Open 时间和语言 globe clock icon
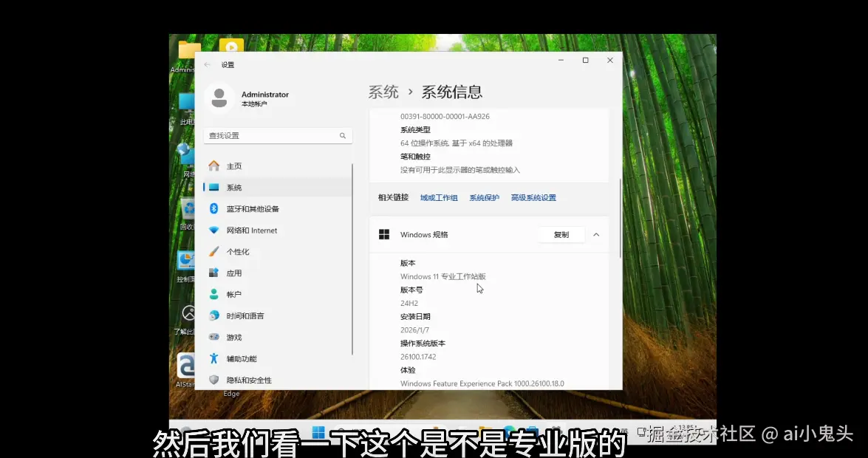 [213, 315]
